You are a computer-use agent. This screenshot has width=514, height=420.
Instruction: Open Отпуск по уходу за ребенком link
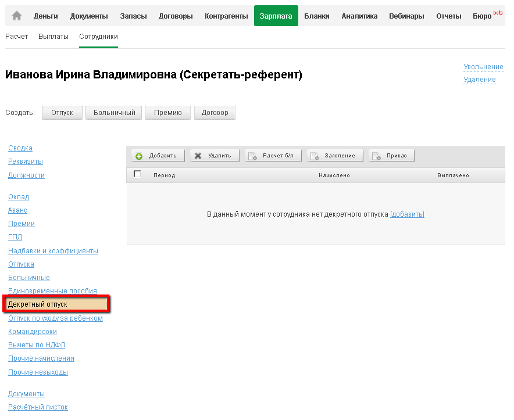(x=55, y=318)
